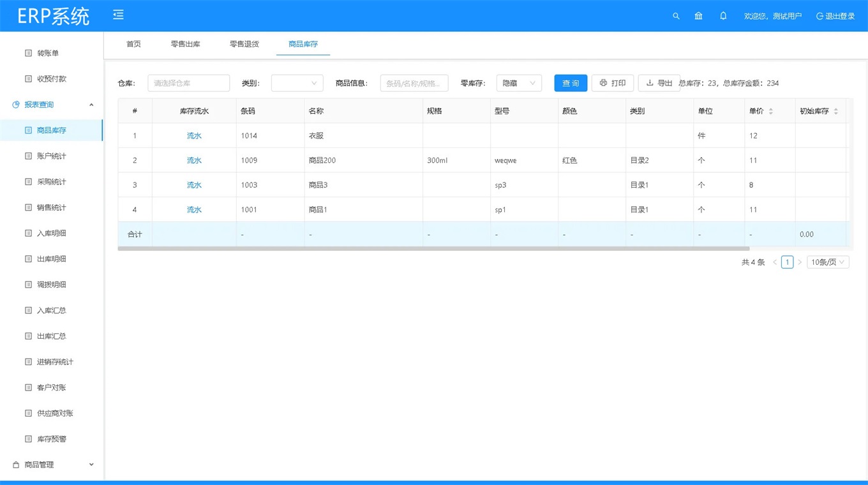Open the 仓库 warehouse selector
This screenshot has height=485, width=868.
click(188, 83)
